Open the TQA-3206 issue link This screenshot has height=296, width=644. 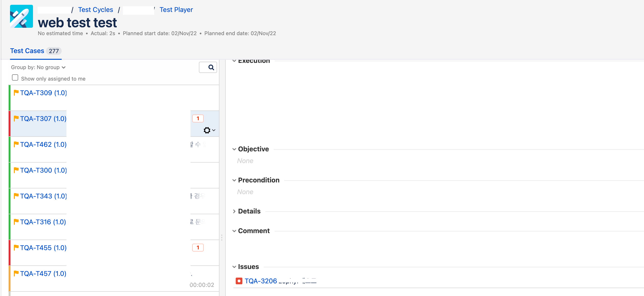[261, 281]
